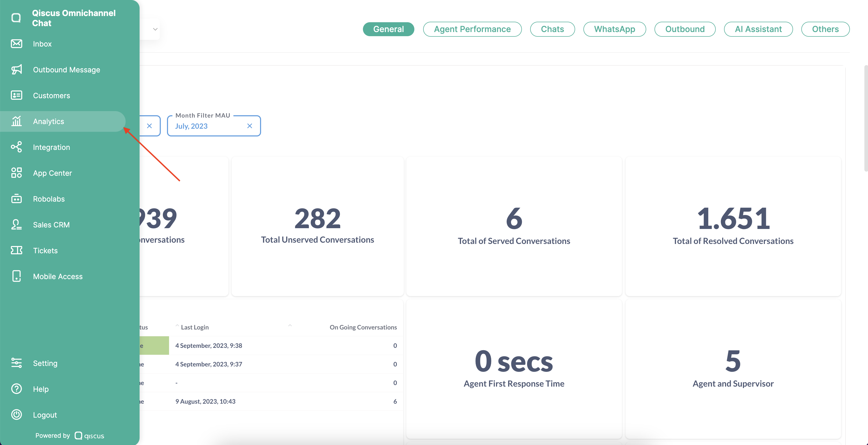Click the 0 secs Agent First Response Time card

click(514, 369)
